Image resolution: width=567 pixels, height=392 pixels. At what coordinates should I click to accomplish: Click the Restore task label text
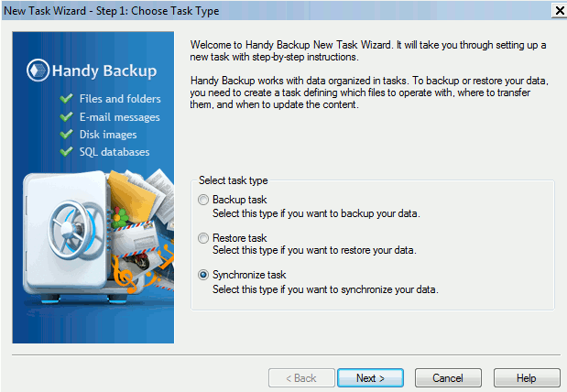click(239, 238)
